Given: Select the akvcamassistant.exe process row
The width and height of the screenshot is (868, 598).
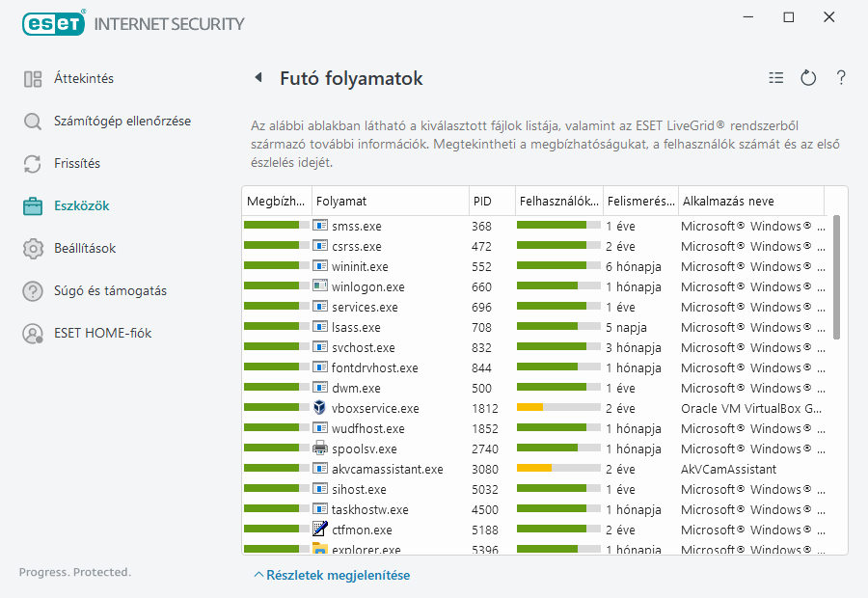Looking at the screenshot, I should pyautogui.click(x=387, y=469).
